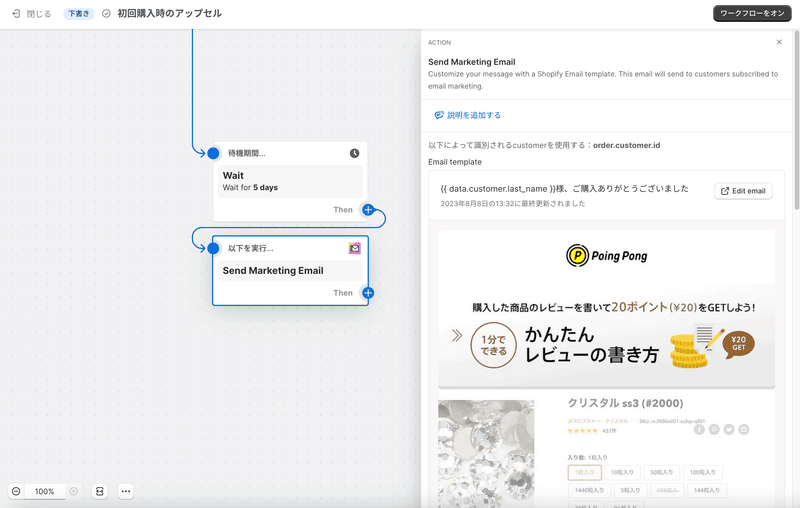Click the 下書き draft status badge

click(79, 14)
